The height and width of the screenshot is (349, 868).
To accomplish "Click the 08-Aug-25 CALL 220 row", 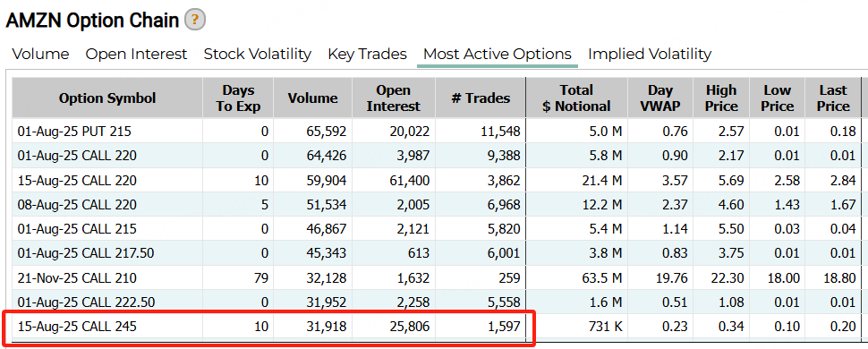I will 436,204.
